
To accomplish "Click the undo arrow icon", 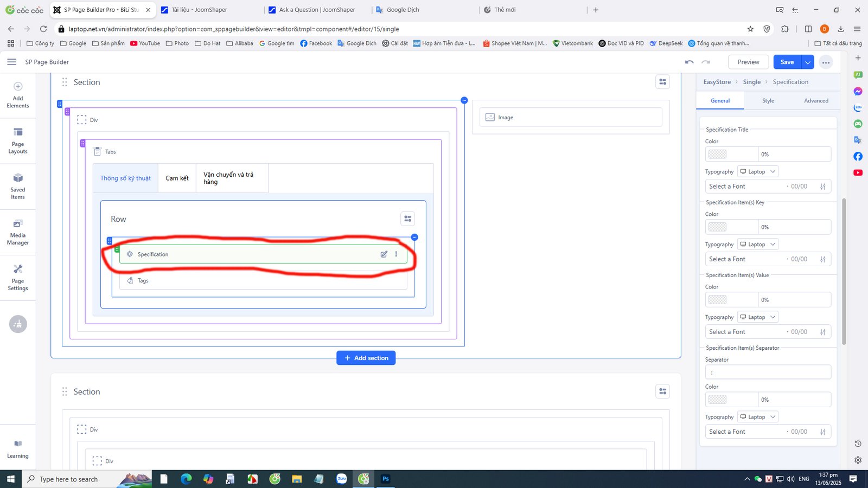I will (689, 62).
